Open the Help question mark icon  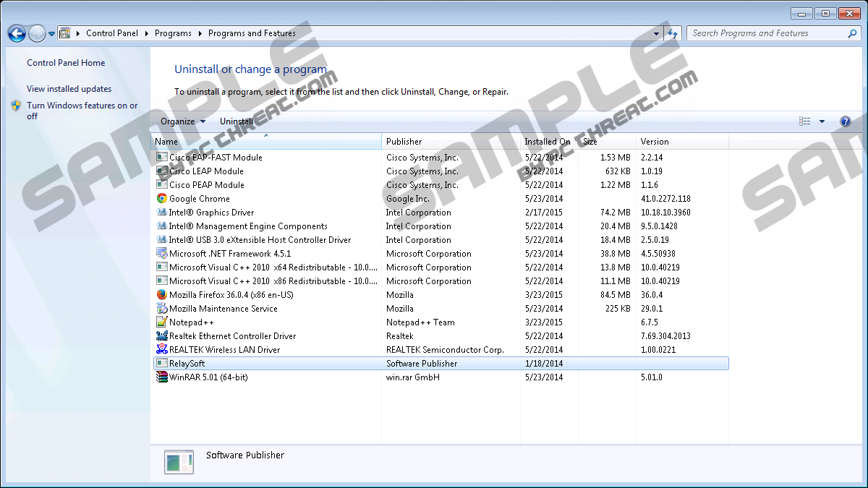tap(845, 121)
